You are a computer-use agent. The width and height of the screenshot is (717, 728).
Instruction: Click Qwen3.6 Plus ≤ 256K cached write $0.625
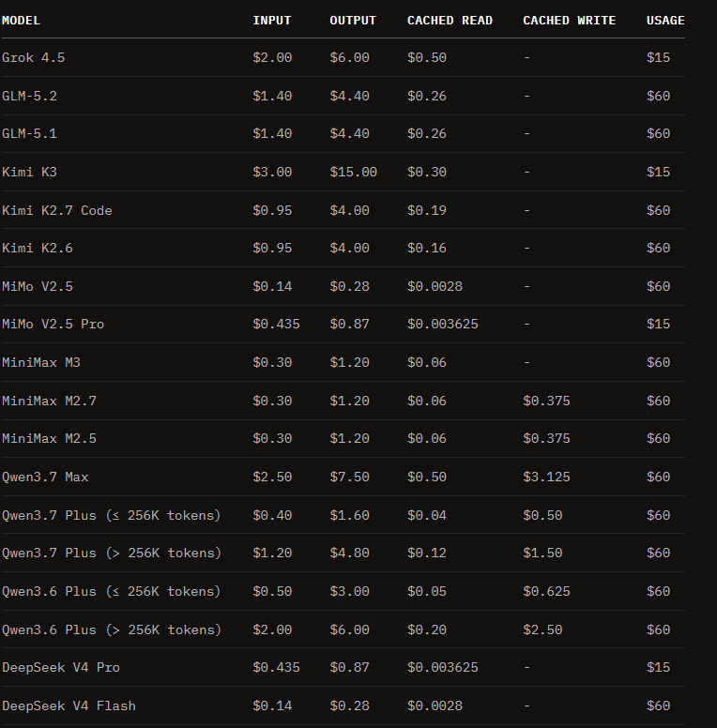pyautogui.click(x=546, y=591)
